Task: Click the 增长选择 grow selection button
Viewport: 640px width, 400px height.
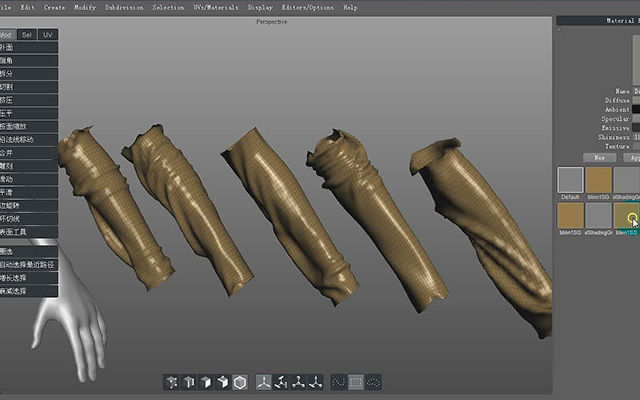Action: point(29,278)
